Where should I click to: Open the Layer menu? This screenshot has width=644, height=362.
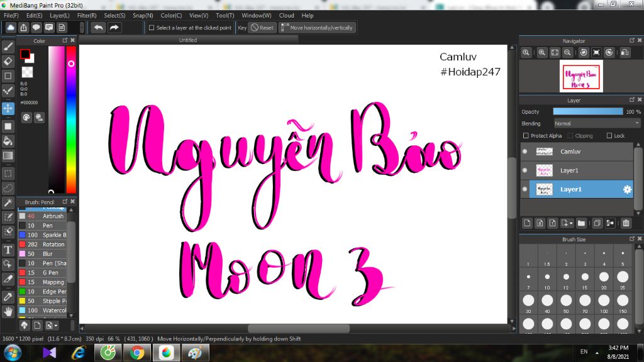click(60, 15)
